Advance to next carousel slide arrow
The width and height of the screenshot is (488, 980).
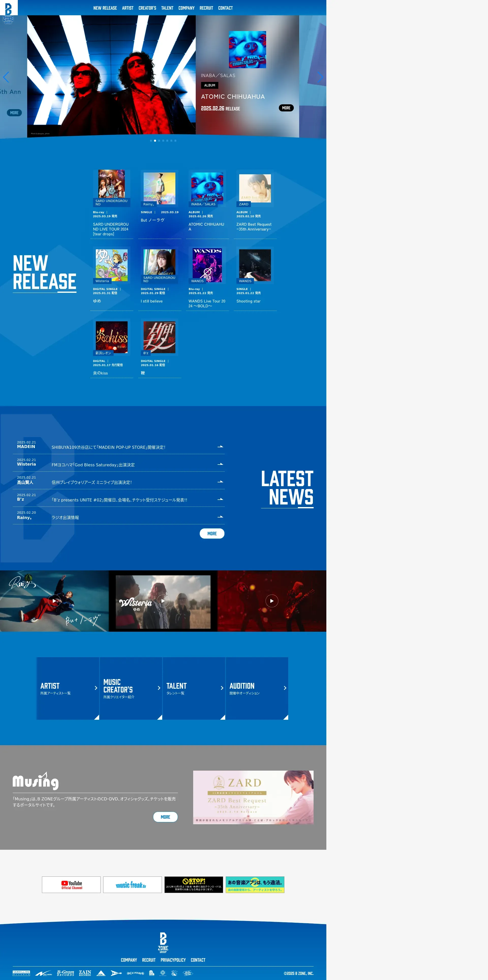[x=320, y=77]
